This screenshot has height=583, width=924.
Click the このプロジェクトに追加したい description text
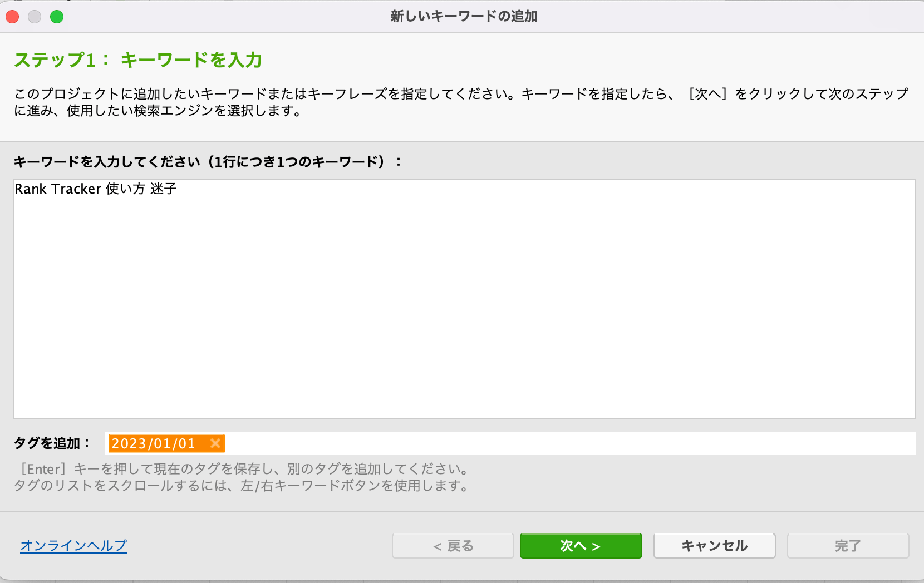click(x=461, y=102)
